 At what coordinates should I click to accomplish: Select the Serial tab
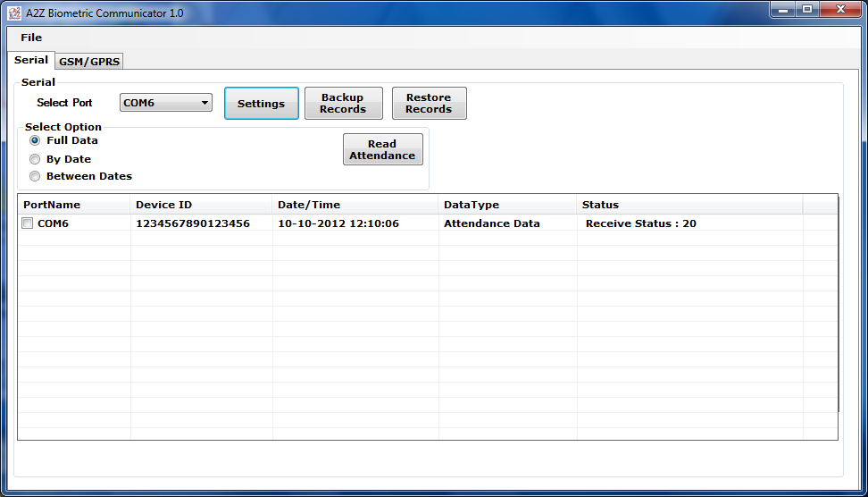(31, 60)
